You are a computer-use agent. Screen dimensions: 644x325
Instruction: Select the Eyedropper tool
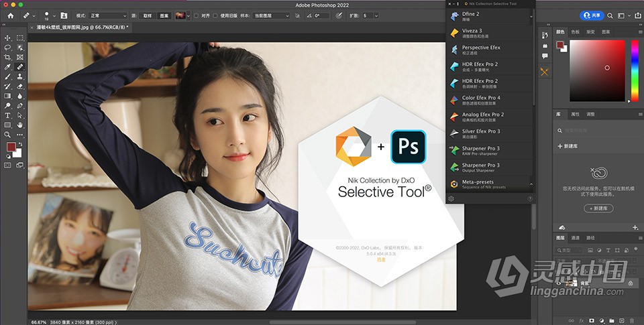(x=7, y=67)
